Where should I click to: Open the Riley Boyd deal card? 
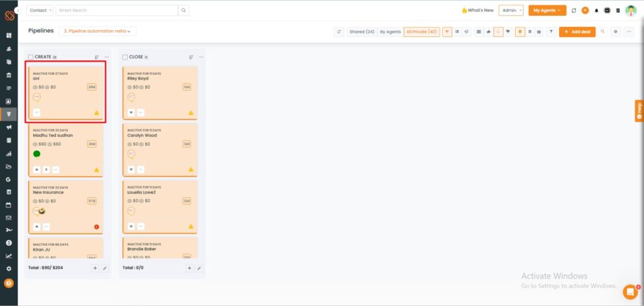[160, 93]
